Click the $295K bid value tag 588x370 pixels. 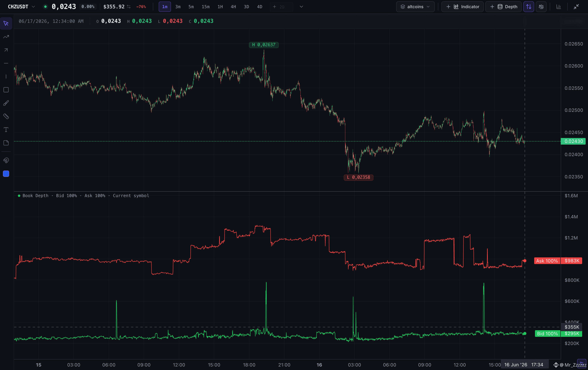tap(572, 334)
